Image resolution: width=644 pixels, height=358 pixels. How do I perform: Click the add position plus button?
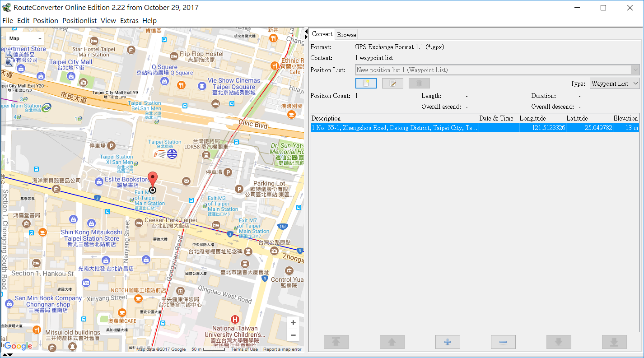coord(448,342)
